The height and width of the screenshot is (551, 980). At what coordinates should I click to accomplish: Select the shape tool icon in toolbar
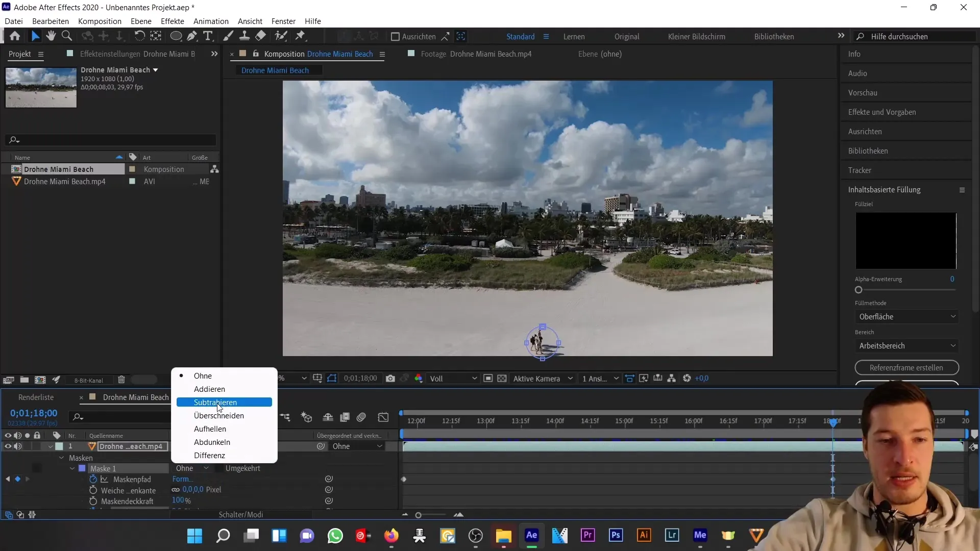176,36
